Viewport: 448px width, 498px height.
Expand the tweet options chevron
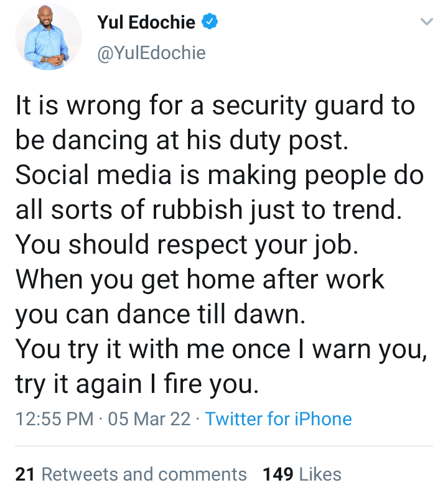click(x=426, y=22)
